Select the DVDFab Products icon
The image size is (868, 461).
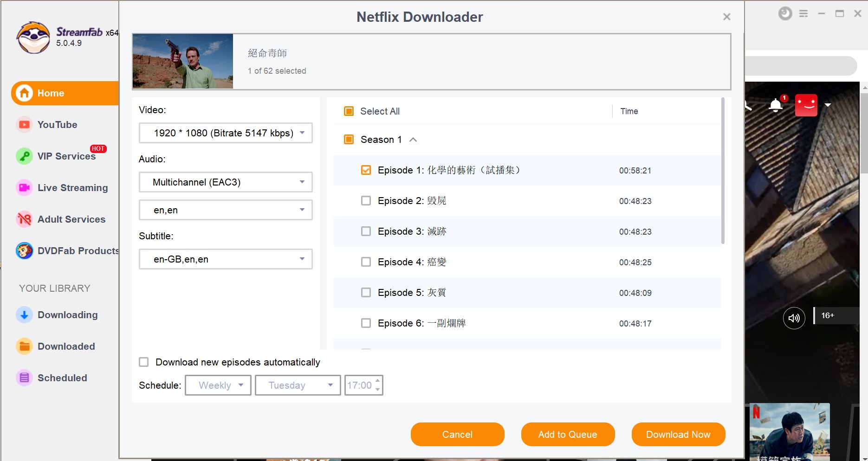tap(24, 250)
